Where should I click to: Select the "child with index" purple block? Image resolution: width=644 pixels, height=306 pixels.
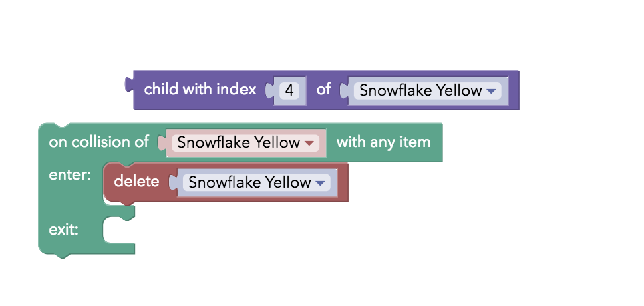tap(200, 89)
